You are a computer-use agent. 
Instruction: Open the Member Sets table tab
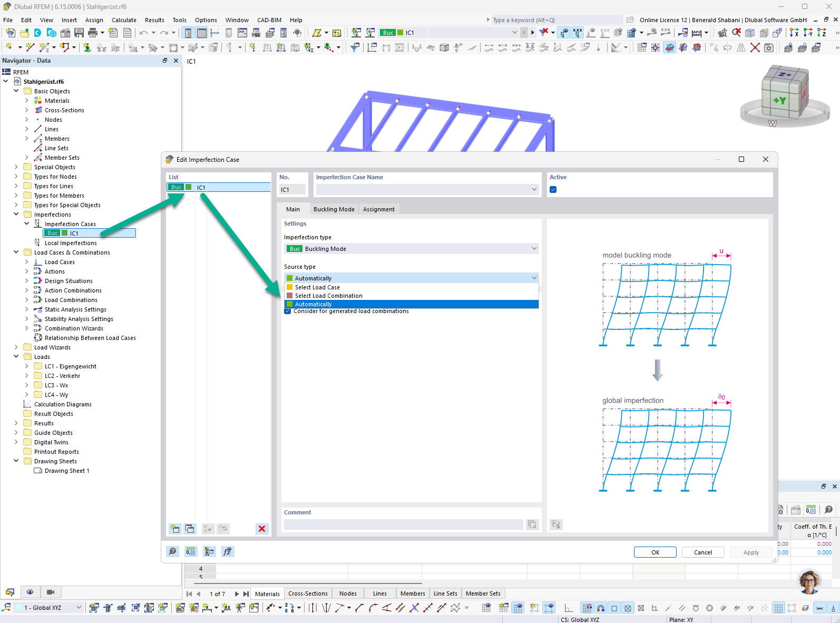(483, 593)
